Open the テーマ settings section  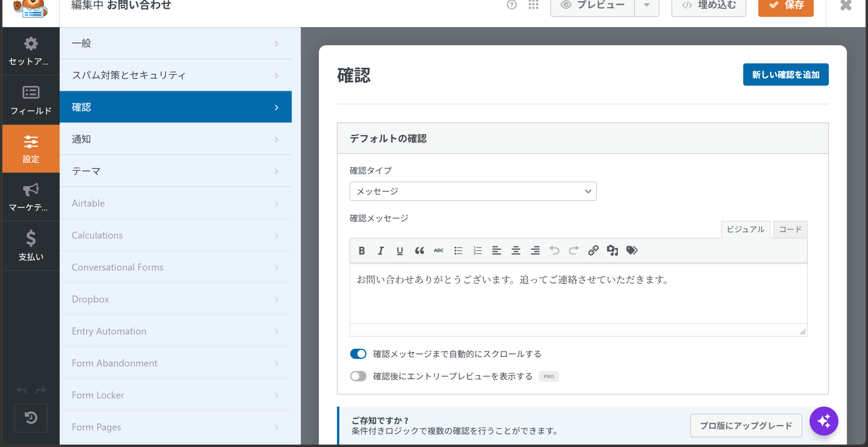[176, 171]
